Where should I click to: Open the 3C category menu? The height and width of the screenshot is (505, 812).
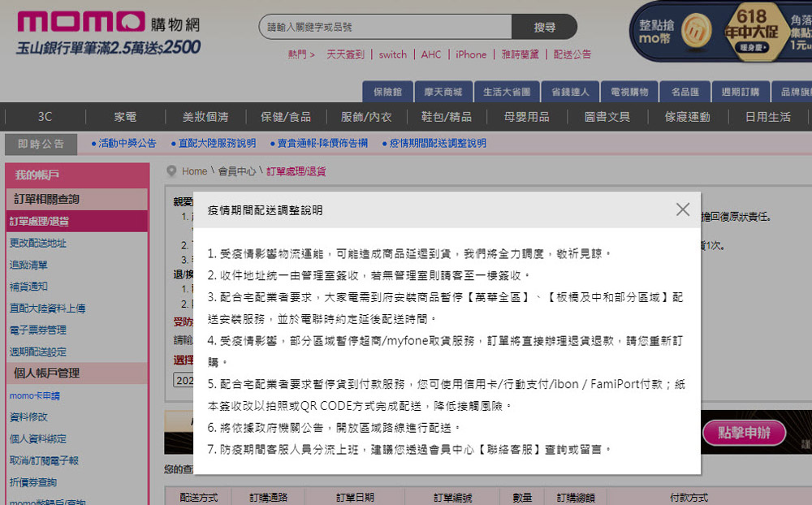[45, 117]
